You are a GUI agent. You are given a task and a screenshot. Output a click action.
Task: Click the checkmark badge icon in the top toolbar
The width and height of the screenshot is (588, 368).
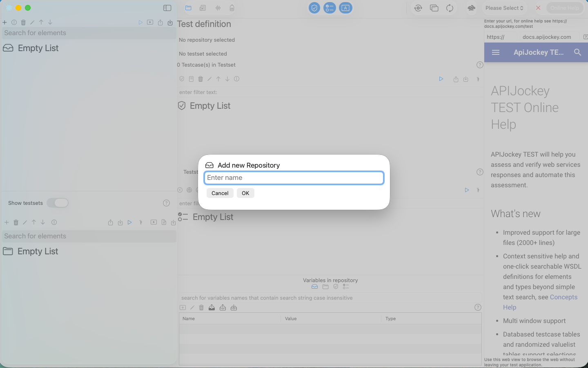click(314, 8)
